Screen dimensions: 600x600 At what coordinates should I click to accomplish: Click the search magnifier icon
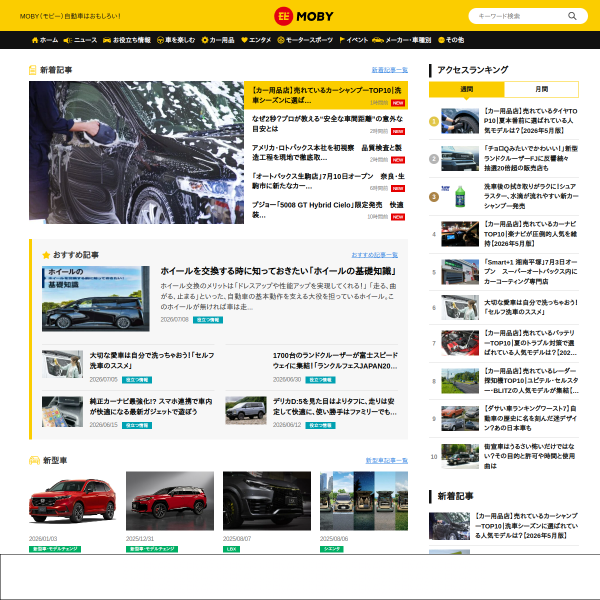(x=572, y=16)
